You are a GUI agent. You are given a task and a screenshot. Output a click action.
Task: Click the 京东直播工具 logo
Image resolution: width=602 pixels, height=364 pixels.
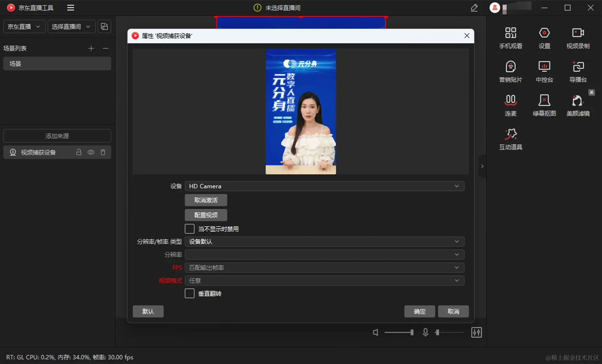[x=11, y=7]
